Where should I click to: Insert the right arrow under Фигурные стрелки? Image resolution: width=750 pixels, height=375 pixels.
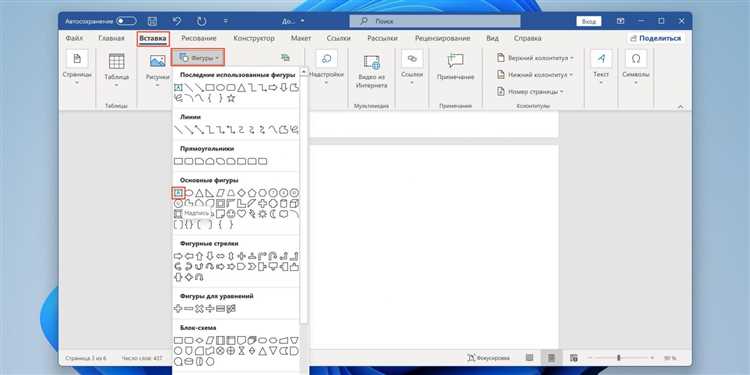178,256
